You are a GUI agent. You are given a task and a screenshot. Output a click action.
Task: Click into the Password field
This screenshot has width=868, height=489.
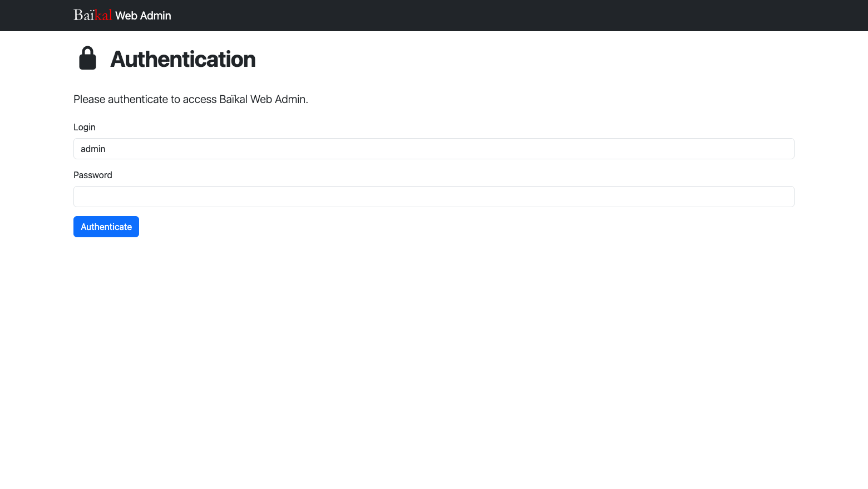point(434,197)
